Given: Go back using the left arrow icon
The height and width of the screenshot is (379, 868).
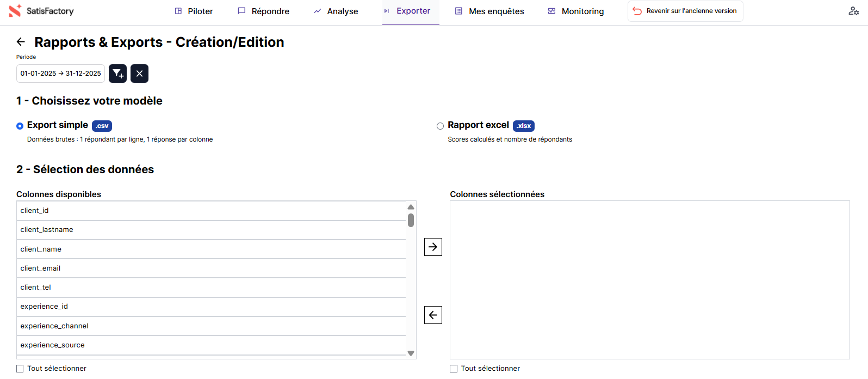Looking at the screenshot, I should click(21, 42).
